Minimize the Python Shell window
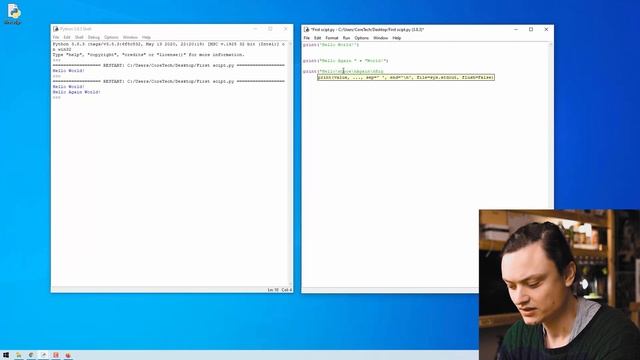Image resolution: width=640 pixels, height=360 pixels. click(x=255, y=29)
